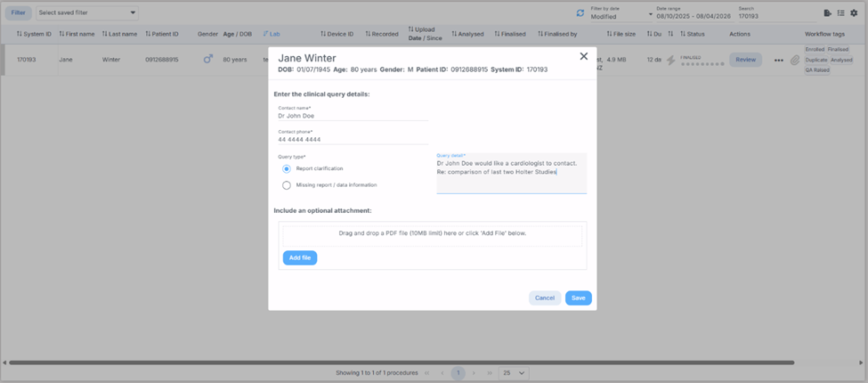Open the column list view icon
868x383 pixels.
[840, 12]
